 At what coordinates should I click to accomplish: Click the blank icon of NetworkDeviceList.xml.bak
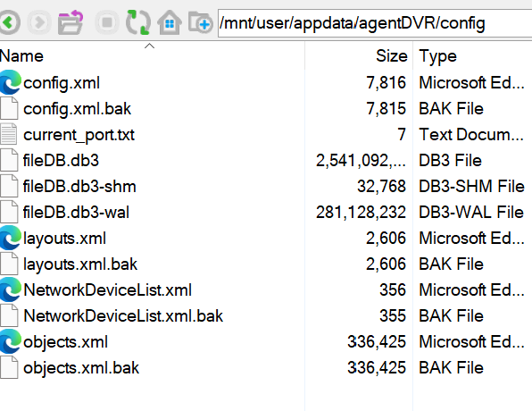(9, 315)
